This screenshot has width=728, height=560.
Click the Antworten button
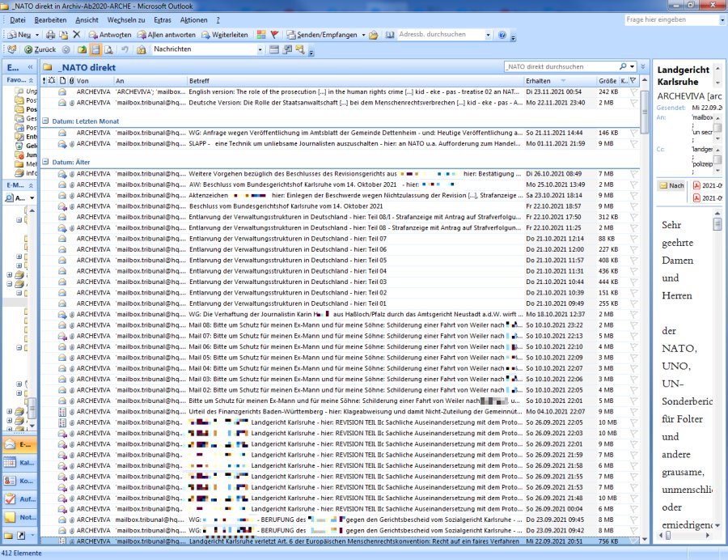click(110, 35)
